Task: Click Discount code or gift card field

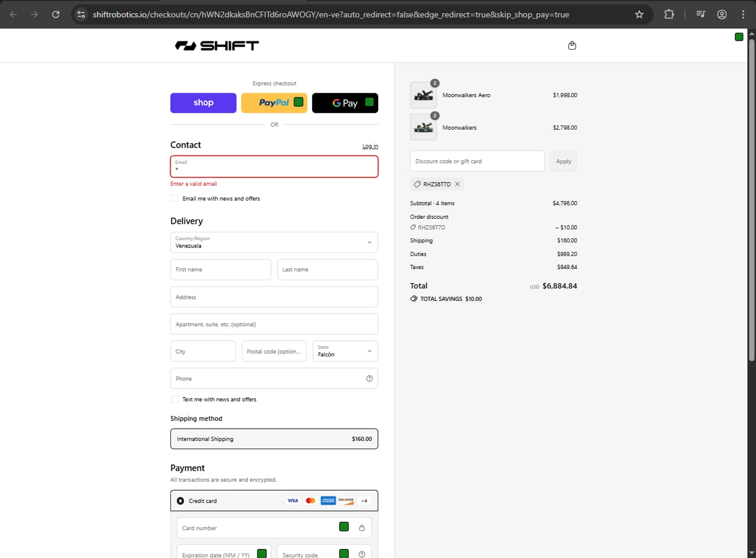Action: coord(477,161)
